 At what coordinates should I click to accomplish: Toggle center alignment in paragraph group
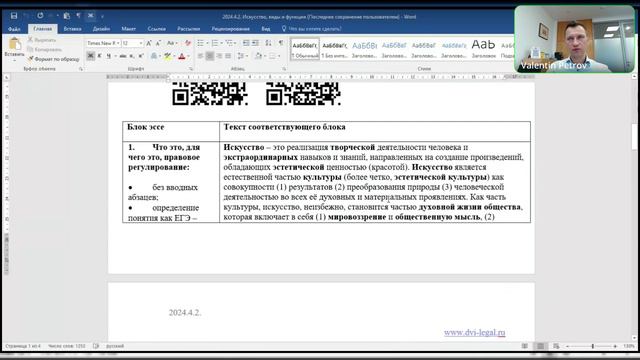point(209,56)
